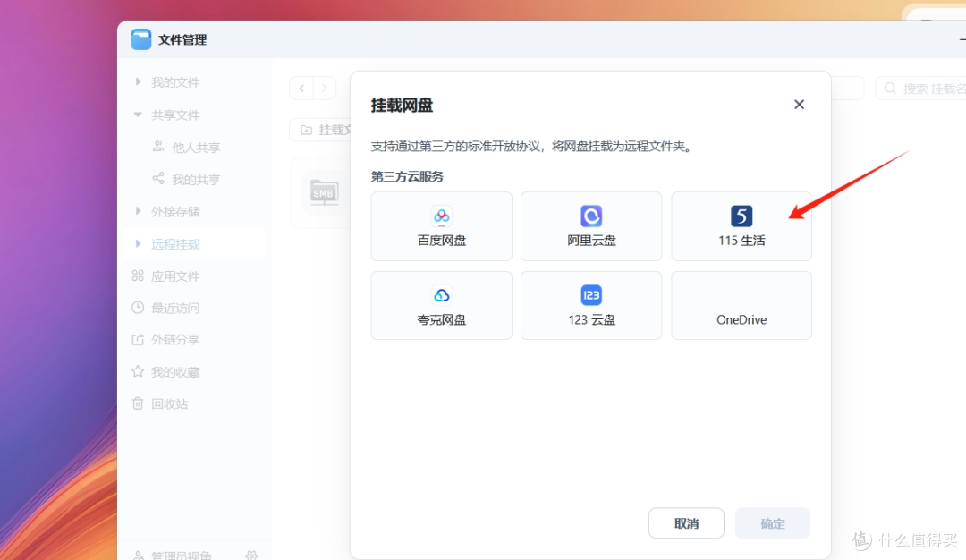
Task: Click the 取消 button
Action: point(686,523)
